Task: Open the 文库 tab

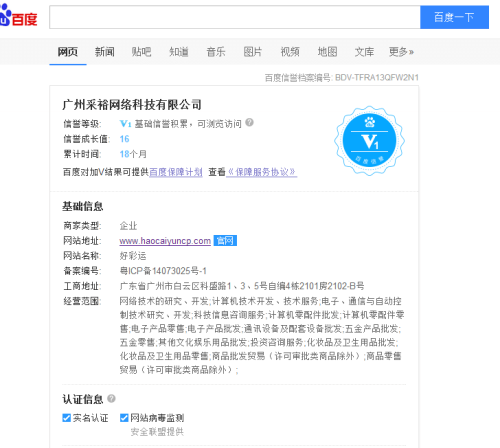Action: click(x=364, y=52)
